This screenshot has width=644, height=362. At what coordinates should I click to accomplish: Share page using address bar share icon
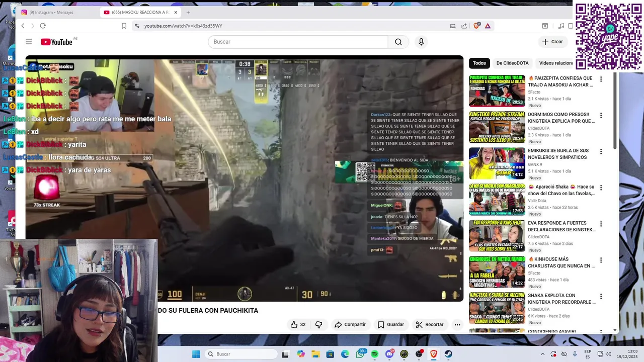point(464,26)
